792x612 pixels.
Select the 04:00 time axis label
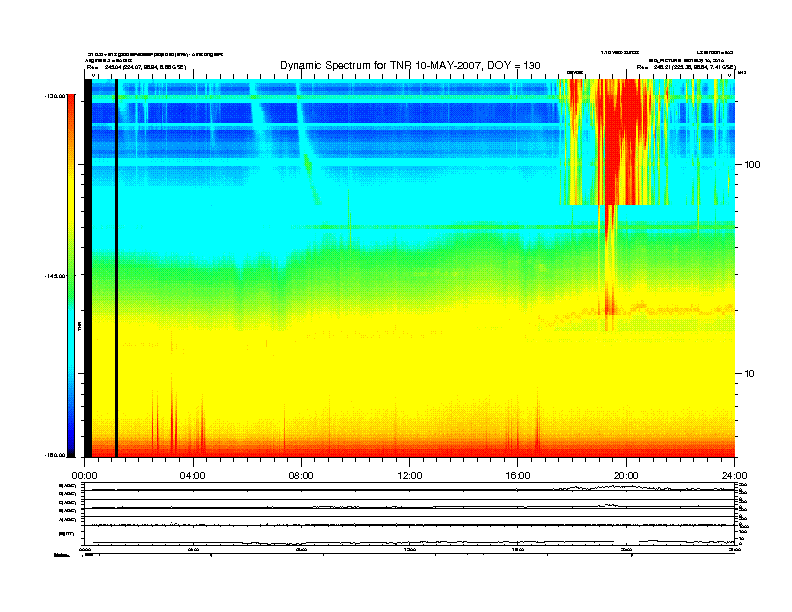click(193, 476)
